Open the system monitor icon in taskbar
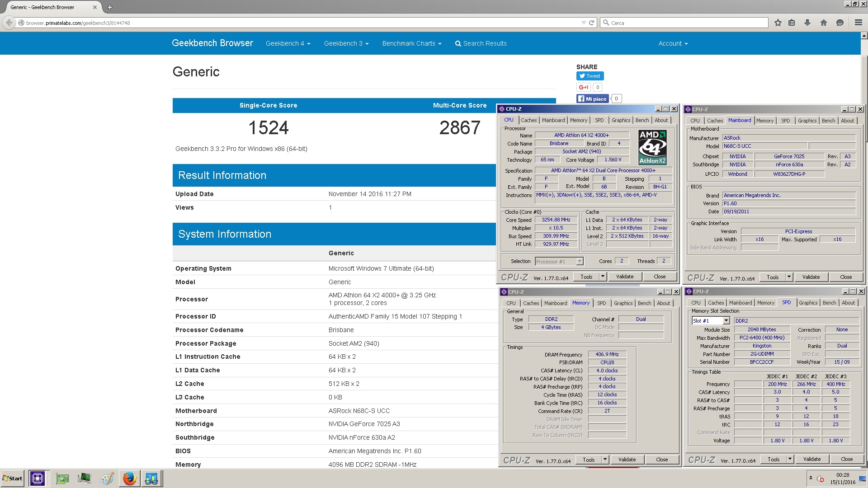868x488 pixels. pos(84,478)
